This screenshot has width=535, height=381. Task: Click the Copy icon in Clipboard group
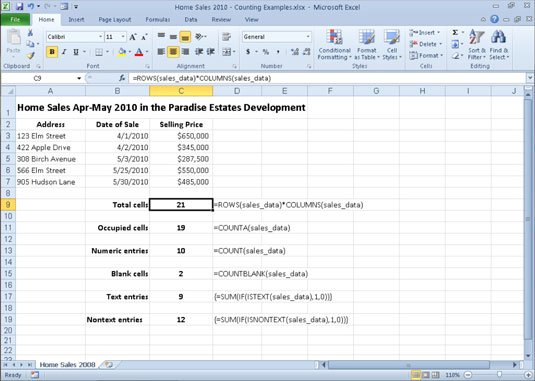[x=30, y=44]
